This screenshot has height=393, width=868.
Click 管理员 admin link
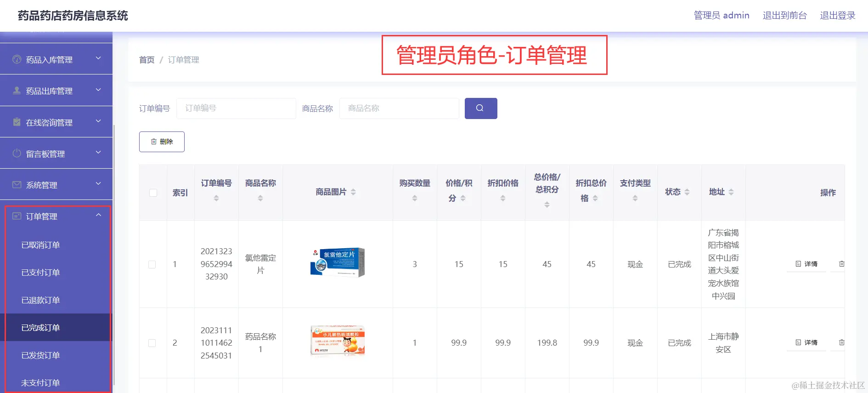721,15
